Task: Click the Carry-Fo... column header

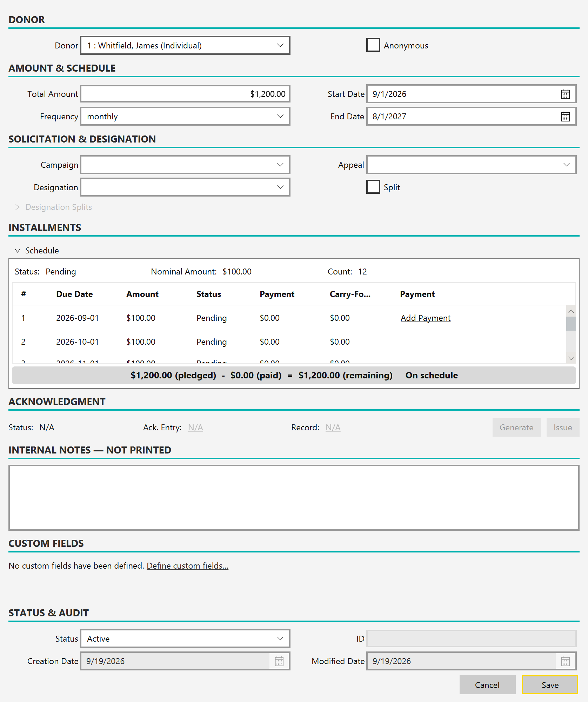Action: pos(350,294)
